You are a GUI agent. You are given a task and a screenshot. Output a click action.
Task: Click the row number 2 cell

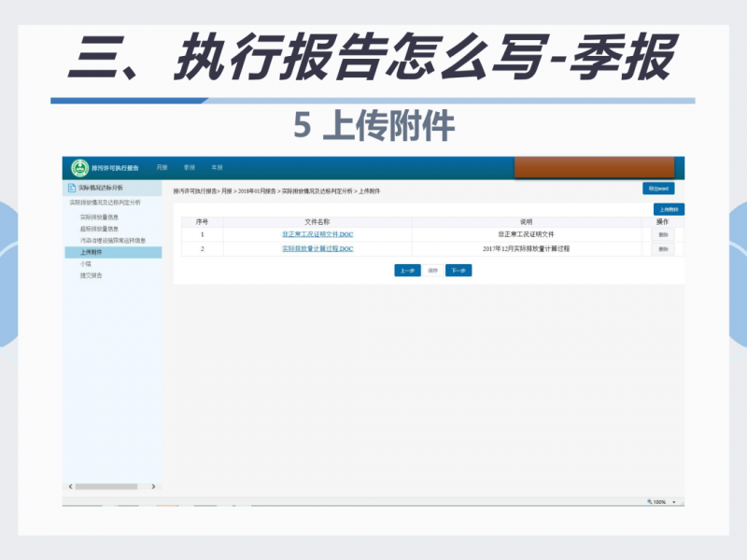pyautogui.click(x=202, y=248)
